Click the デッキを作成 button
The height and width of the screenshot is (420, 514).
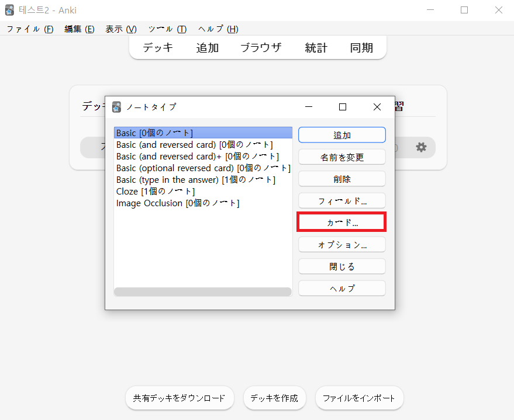[x=274, y=398]
